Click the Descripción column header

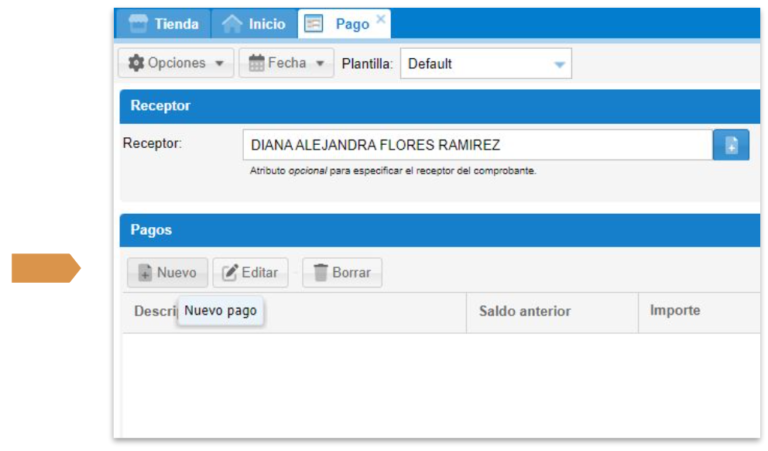coord(148,311)
